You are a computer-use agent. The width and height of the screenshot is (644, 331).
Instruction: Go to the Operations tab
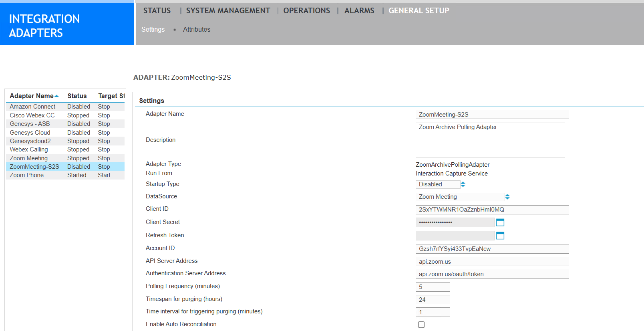click(x=306, y=11)
